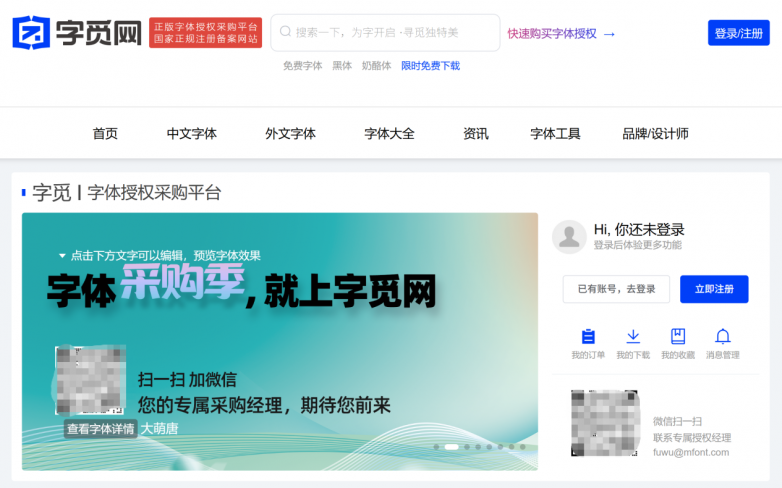The height and width of the screenshot is (488, 782).
Task: Click the search magnifier icon
Action: click(x=285, y=32)
